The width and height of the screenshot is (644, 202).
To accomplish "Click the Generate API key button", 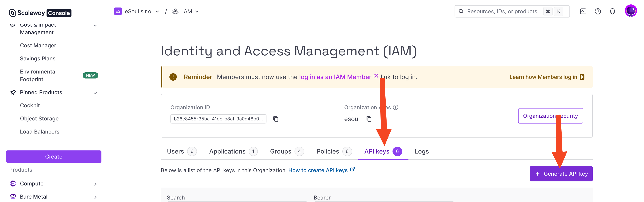I will [x=561, y=174].
